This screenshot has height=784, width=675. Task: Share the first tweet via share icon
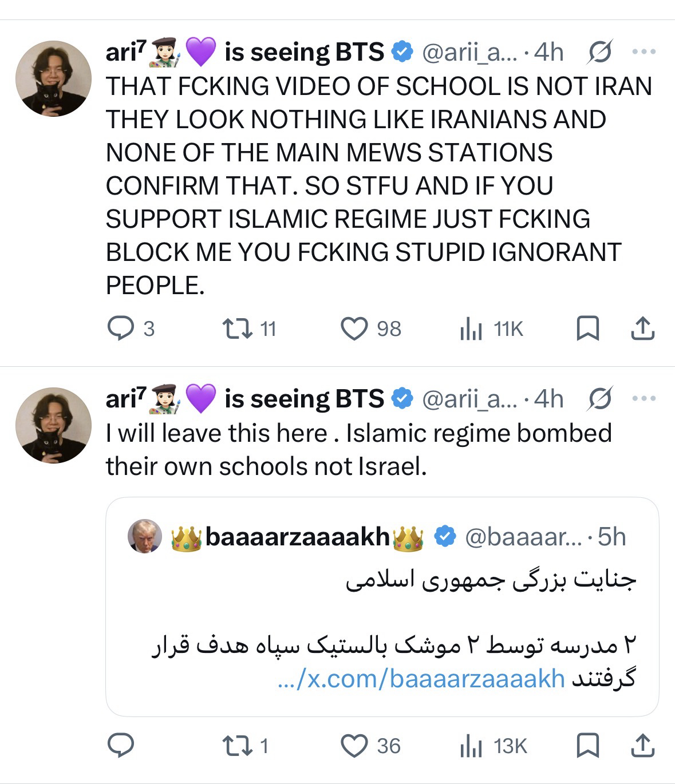(642, 328)
